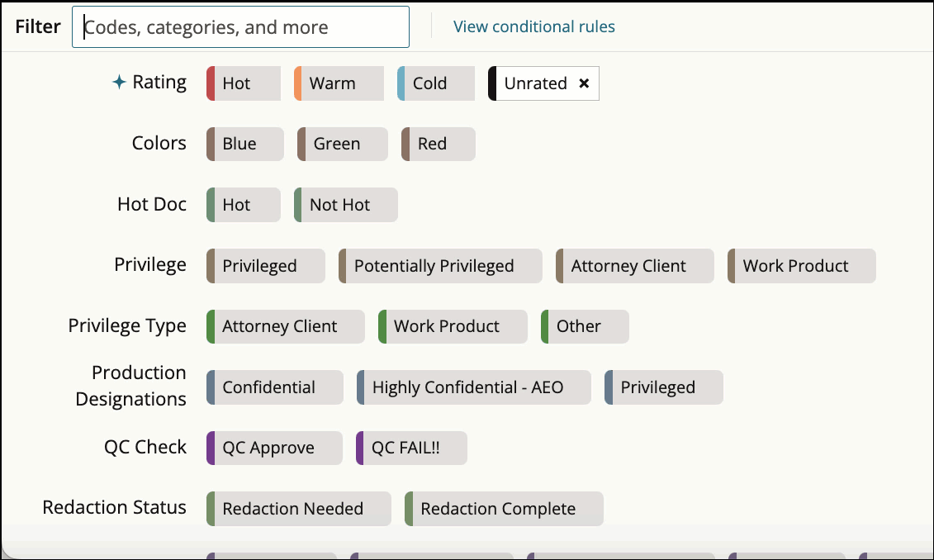Remove the Unrated rating with its X
The width and height of the screenshot is (934, 560).
[584, 83]
